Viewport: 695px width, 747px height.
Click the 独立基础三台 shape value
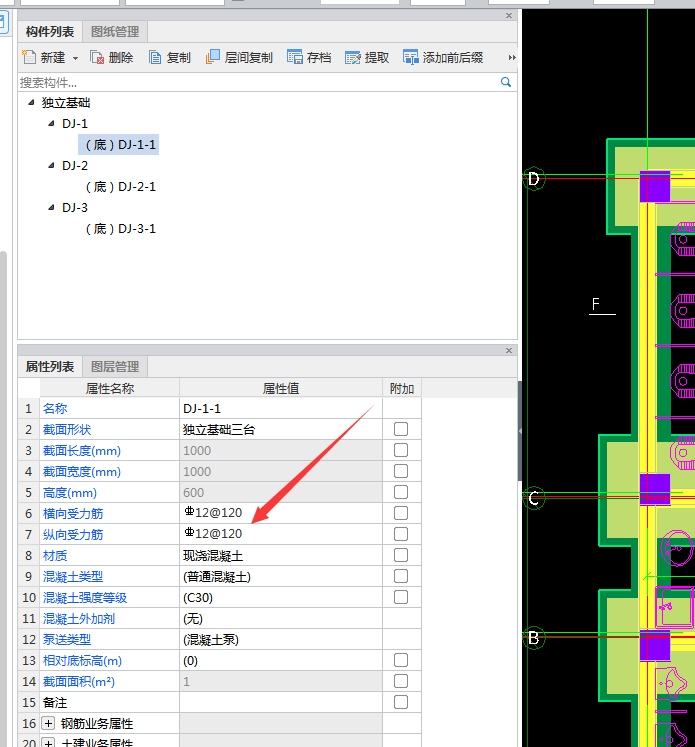(x=219, y=430)
